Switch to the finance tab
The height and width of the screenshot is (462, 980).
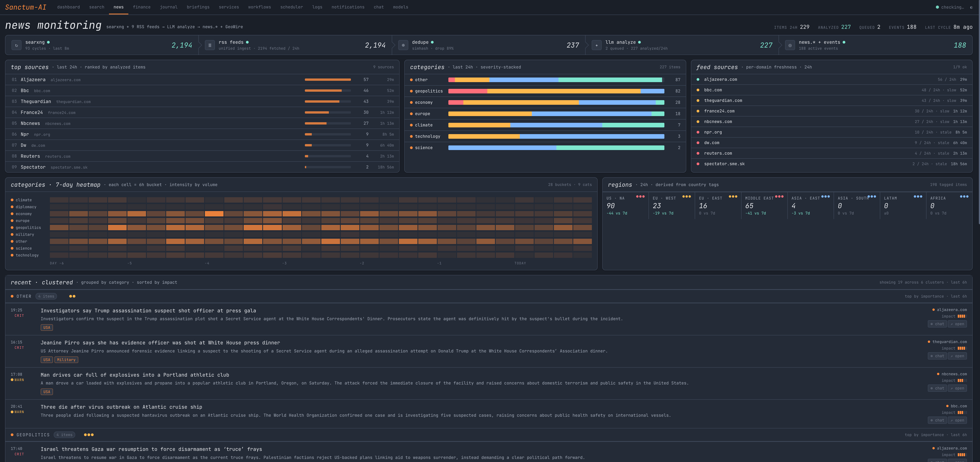[x=142, y=7]
